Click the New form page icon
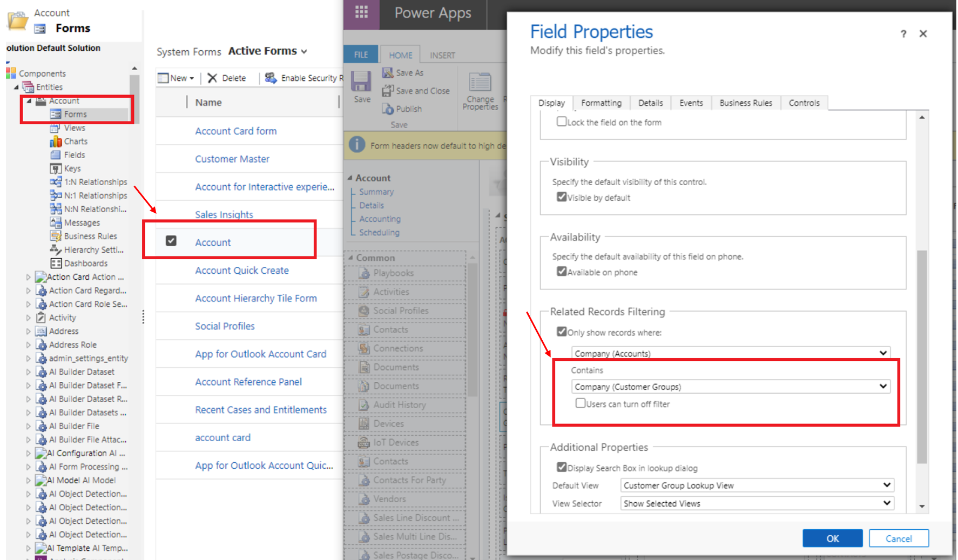The width and height of the screenshot is (958, 560). [163, 78]
